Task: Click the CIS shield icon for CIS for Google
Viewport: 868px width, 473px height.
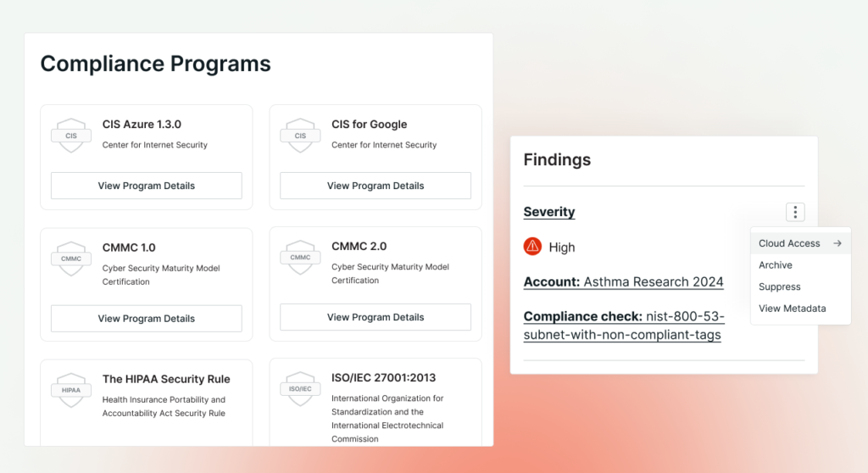Action: [x=300, y=135]
